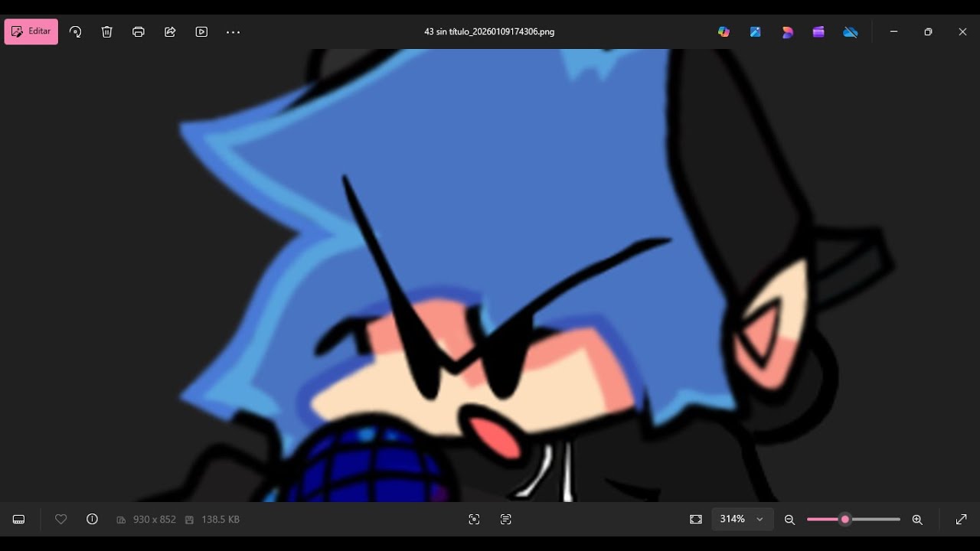Viewport: 980px width, 551px height.
Task: Close the Photos window
Action: tap(962, 31)
